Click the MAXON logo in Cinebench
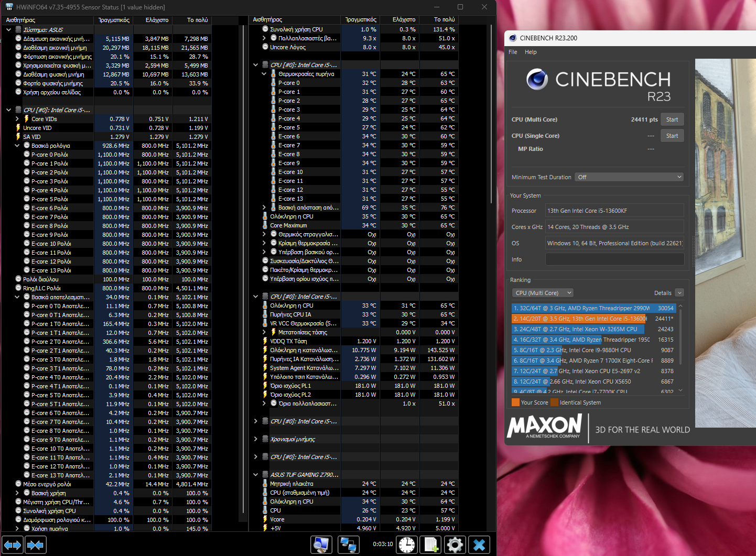Viewport: 756px width, 556px height. coord(545,426)
